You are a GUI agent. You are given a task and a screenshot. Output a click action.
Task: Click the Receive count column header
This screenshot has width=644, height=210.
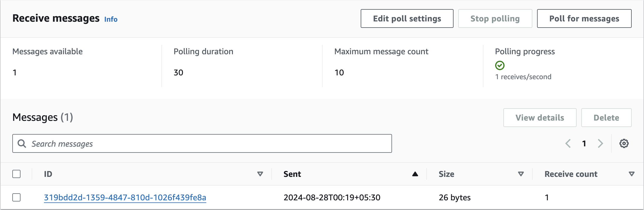point(571,174)
